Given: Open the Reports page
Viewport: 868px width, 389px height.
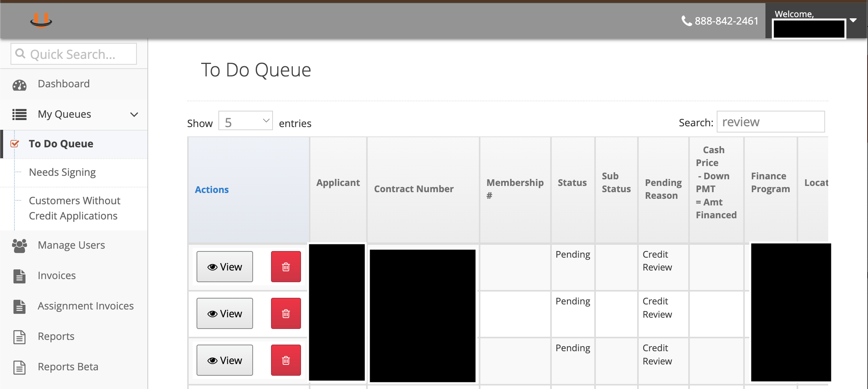Looking at the screenshot, I should click(x=56, y=336).
